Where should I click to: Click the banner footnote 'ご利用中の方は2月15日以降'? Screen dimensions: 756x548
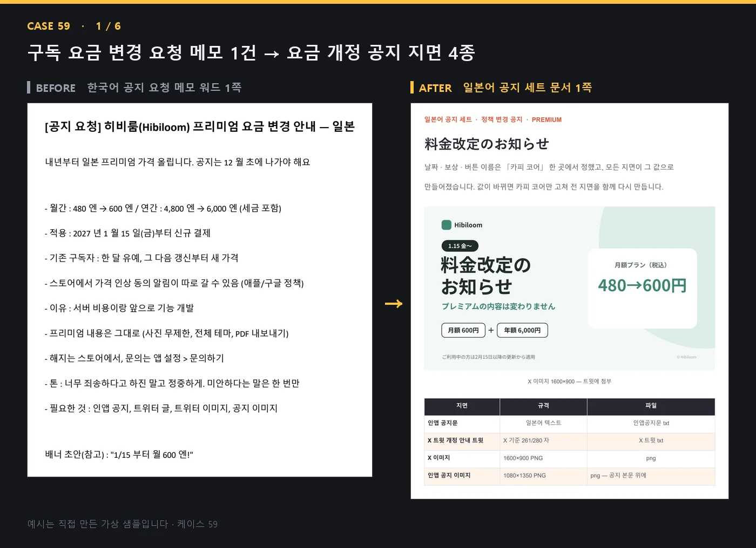(488, 357)
